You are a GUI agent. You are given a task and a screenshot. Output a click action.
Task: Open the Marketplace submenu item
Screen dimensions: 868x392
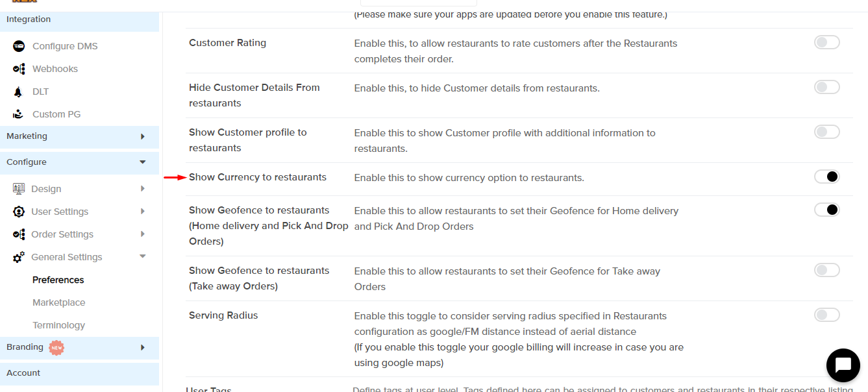[59, 302]
